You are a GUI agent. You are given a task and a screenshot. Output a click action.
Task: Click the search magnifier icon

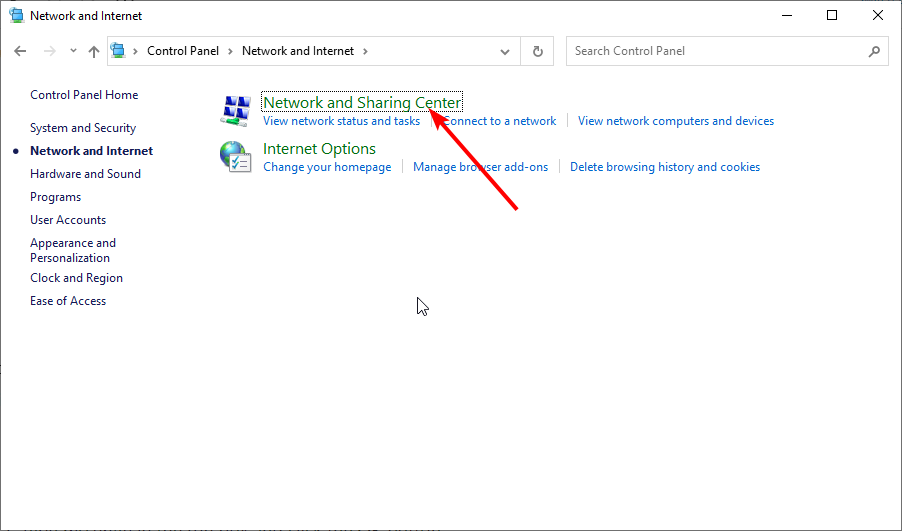coord(874,51)
